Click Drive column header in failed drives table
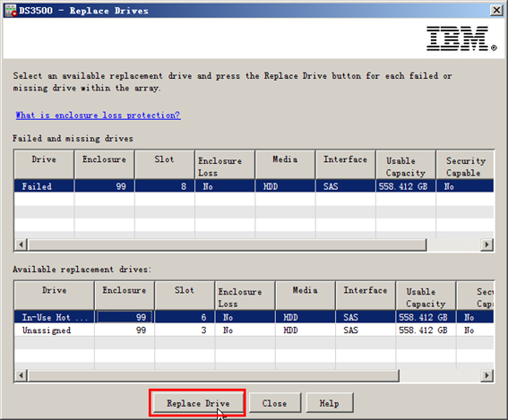This screenshot has width=508, height=420. pos(44,165)
